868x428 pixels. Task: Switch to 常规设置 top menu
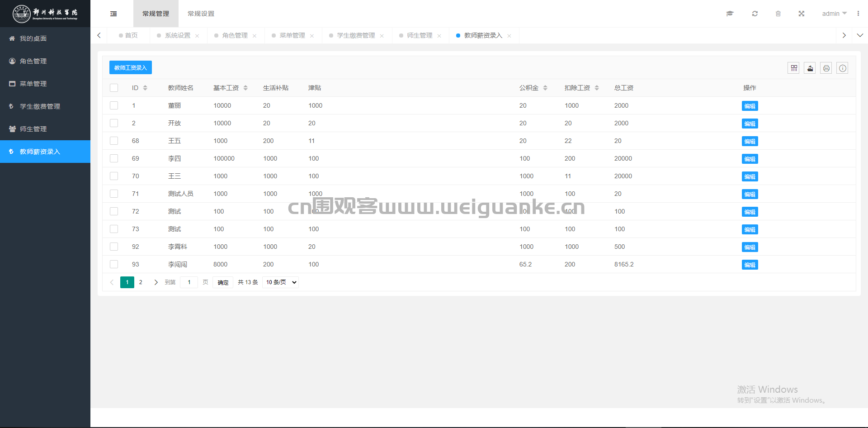pyautogui.click(x=201, y=14)
